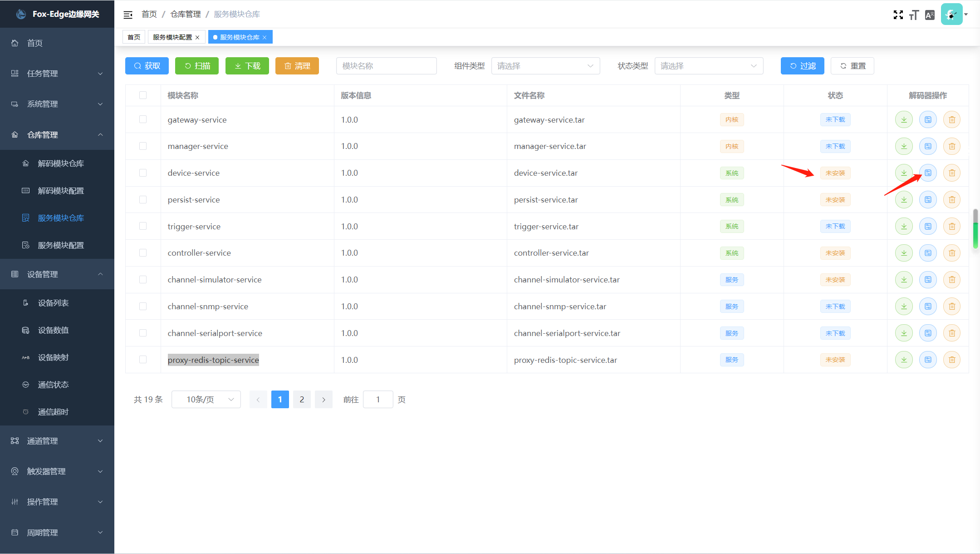Collapse the sidebar with the hamburger icon
980x554 pixels.
click(128, 15)
